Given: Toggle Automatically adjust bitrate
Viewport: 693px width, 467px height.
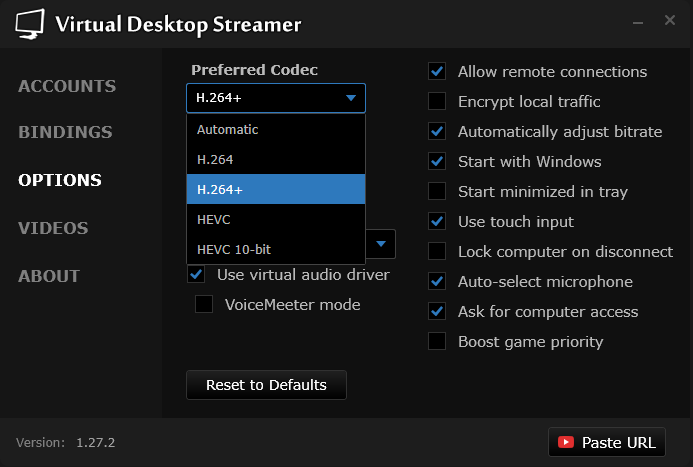Looking at the screenshot, I should pos(437,131).
